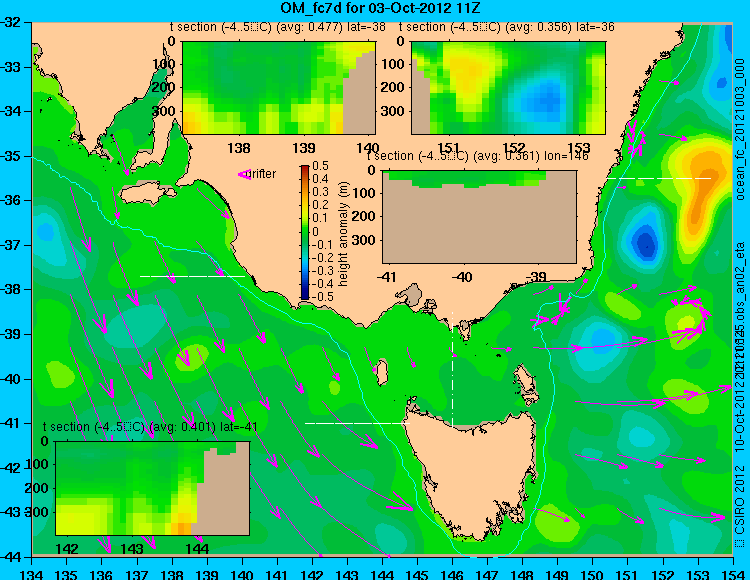Viewport: 750px width, 580px height.
Task: Select the lat=-41 temperature section title
Action: (150, 427)
